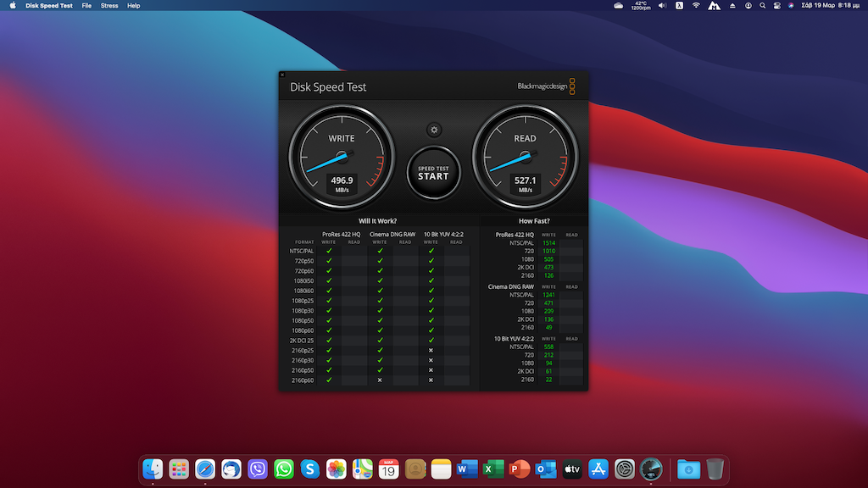Open Maps from the dock
The image size is (868, 488).
[x=363, y=469]
